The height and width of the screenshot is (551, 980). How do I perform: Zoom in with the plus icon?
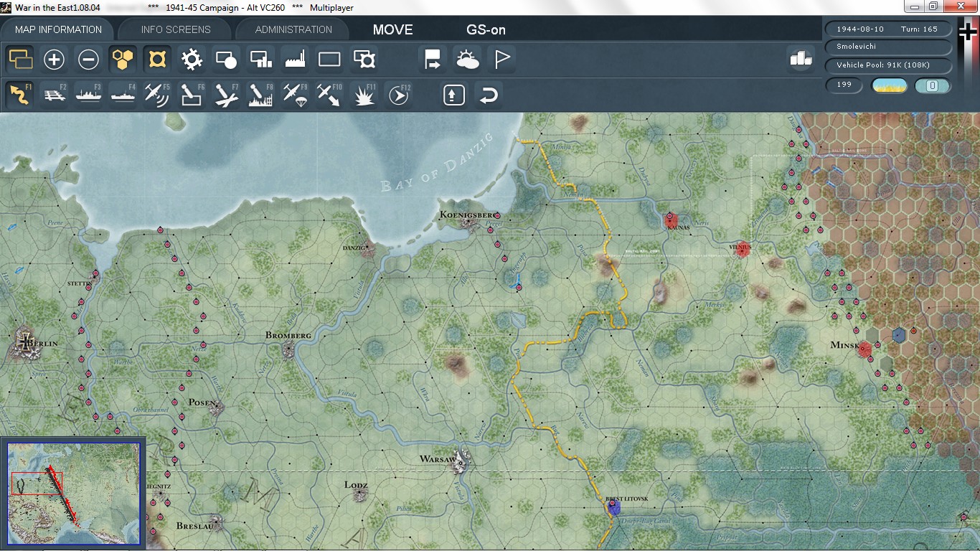pyautogui.click(x=54, y=59)
